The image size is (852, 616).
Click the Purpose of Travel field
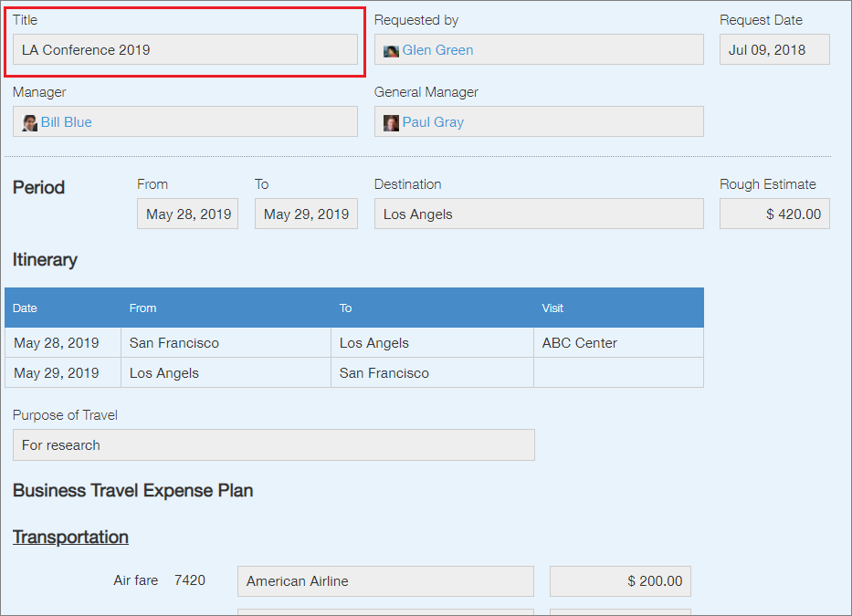[273, 445]
